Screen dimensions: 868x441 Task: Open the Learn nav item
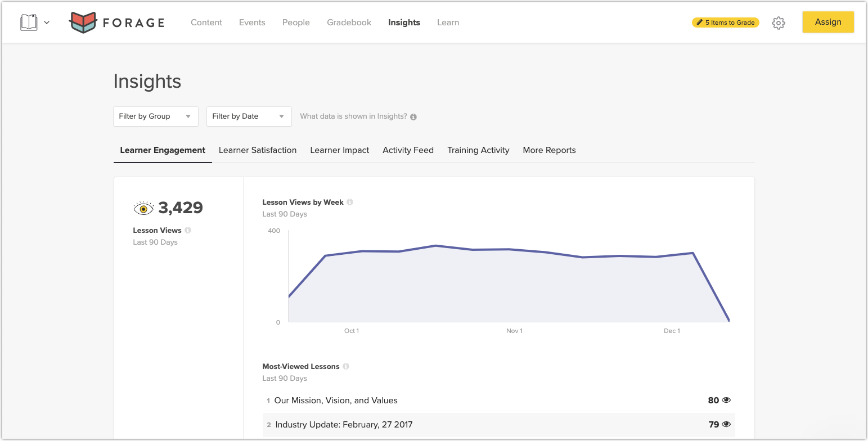click(448, 22)
